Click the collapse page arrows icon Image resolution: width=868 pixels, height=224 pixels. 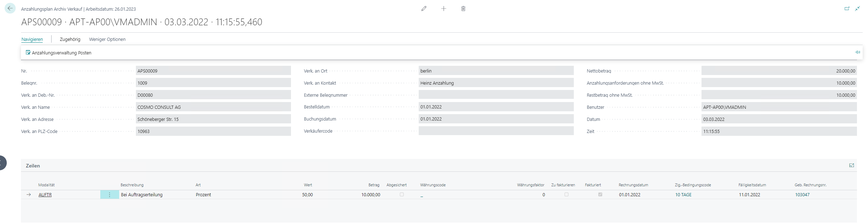(x=858, y=9)
